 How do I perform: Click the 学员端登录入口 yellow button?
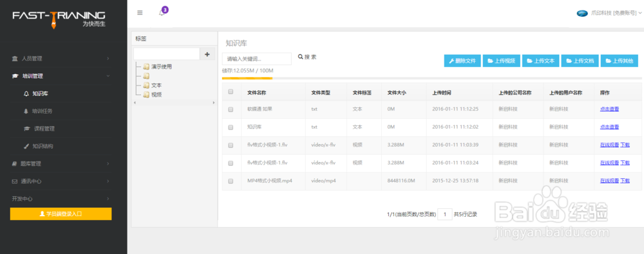click(x=61, y=213)
